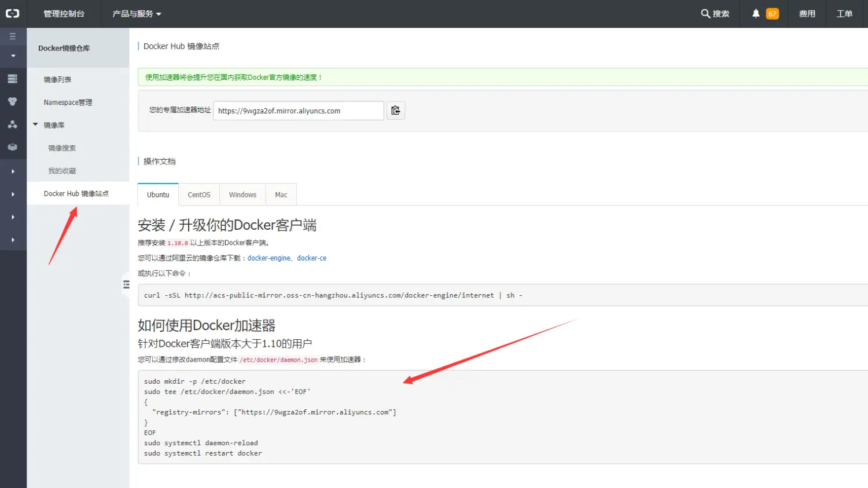Click the Docker镜像仓库 sidebar header
This screenshot has width=868, height=488.
64,48
